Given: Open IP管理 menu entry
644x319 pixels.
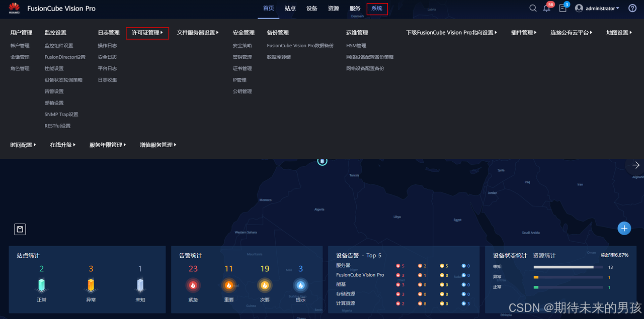Looking at the screenshot, I should point(239,80).
